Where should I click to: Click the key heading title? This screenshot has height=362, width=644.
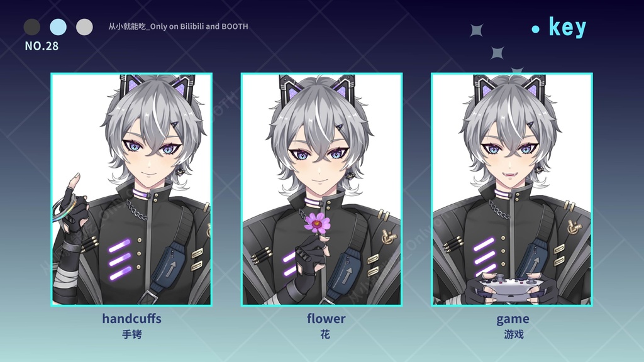[568, 27]
